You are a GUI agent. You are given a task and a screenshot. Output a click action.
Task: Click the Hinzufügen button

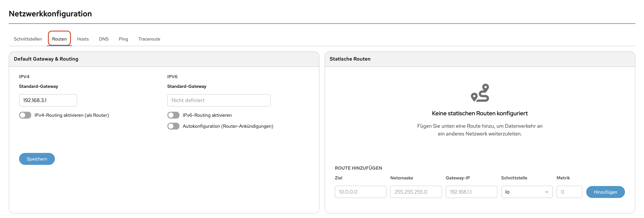click(605, 192)
